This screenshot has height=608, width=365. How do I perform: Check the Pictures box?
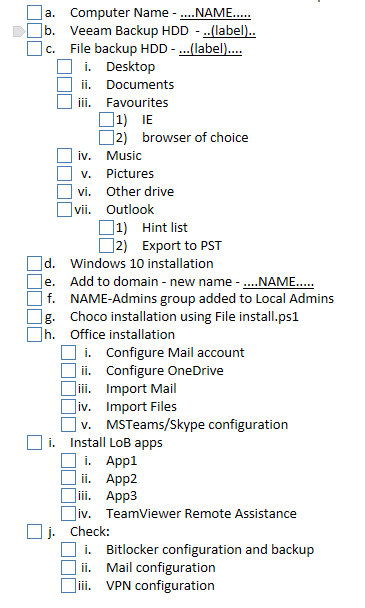tap(64, 173)
